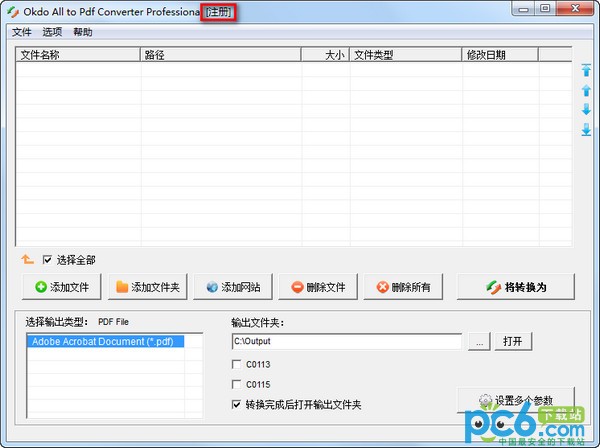Click the Okdo app icon in title bar
Viewport: 600px width, 448px height.
pyautogui.click(x=13, y=12)
